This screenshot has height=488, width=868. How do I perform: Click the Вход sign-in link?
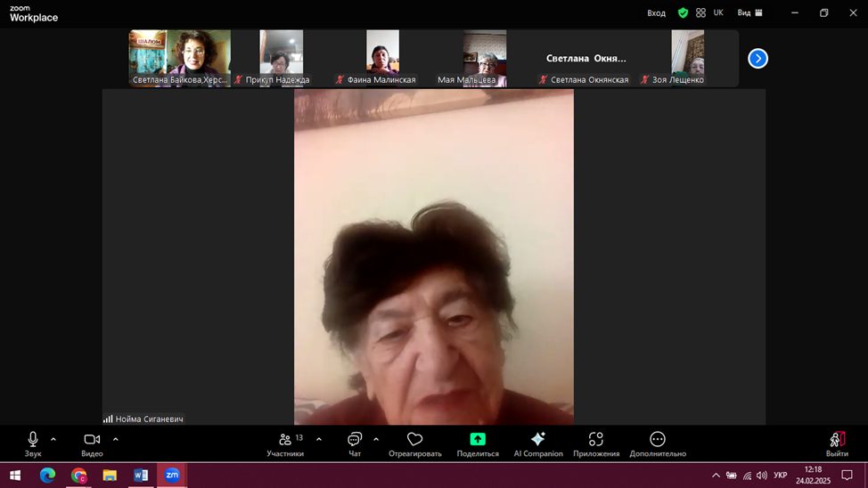[656, 13]
